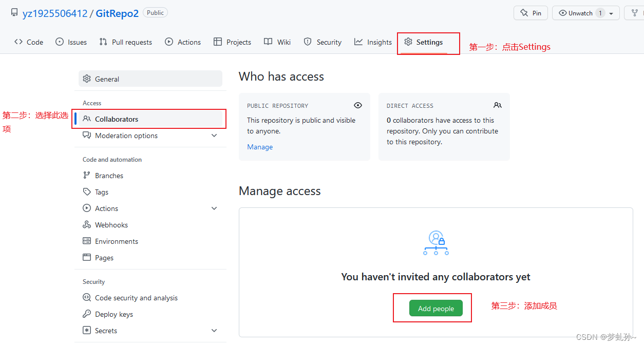This screenshot has height=346, width=644.
Task: Open Pages settings
Action: coord(150,258)
